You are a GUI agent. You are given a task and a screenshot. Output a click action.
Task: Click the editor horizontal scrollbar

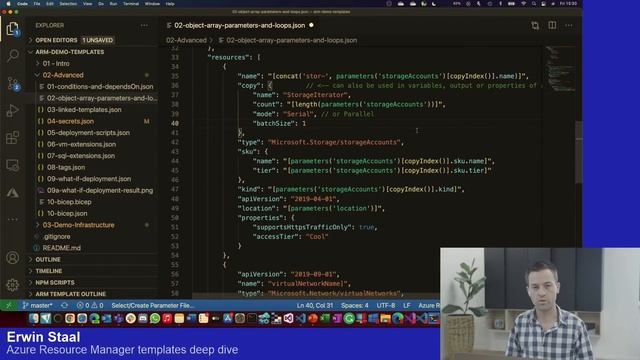[316, 295]
